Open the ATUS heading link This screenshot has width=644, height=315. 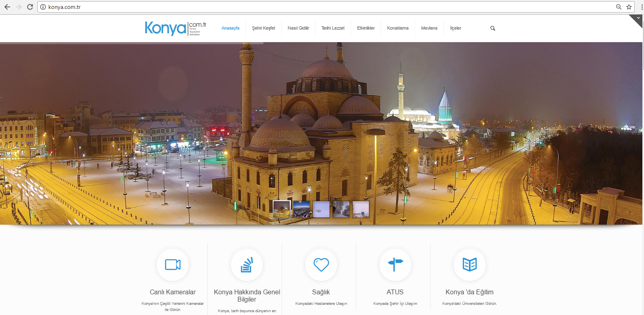tap(395, 292)
